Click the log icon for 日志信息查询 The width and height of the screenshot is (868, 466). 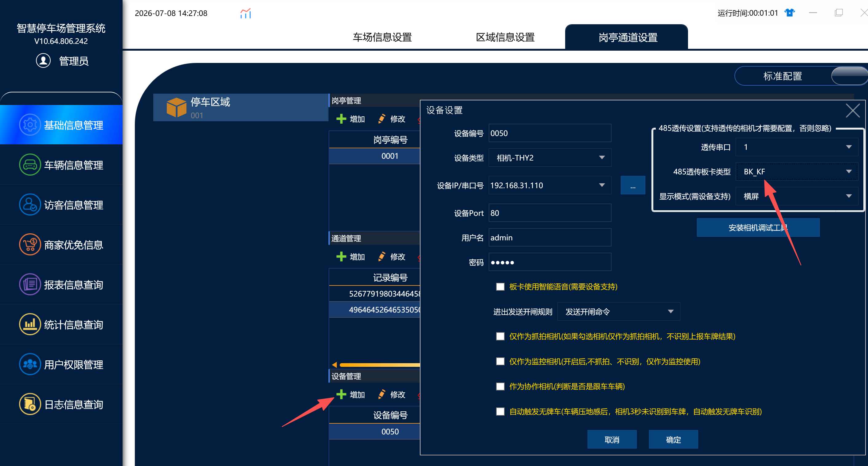(x=30, y=404)
